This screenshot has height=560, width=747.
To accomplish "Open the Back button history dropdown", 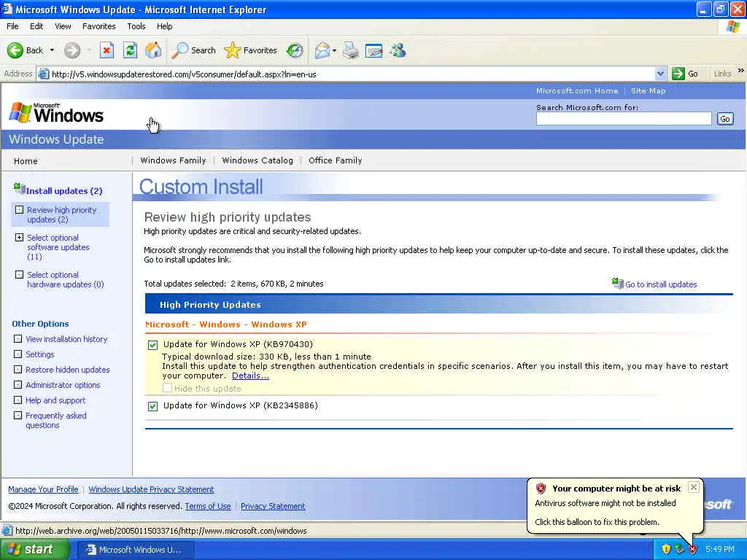I will tap(52, 50).
